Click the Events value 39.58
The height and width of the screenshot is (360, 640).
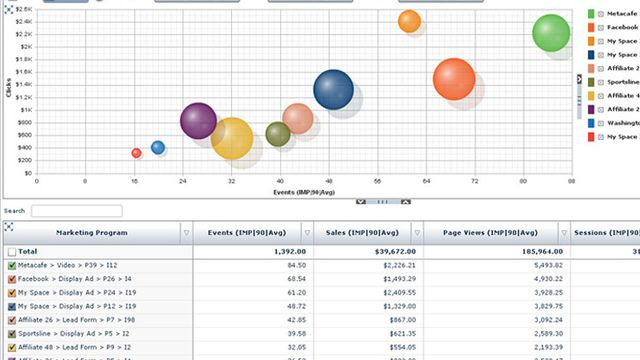(296, 334)
